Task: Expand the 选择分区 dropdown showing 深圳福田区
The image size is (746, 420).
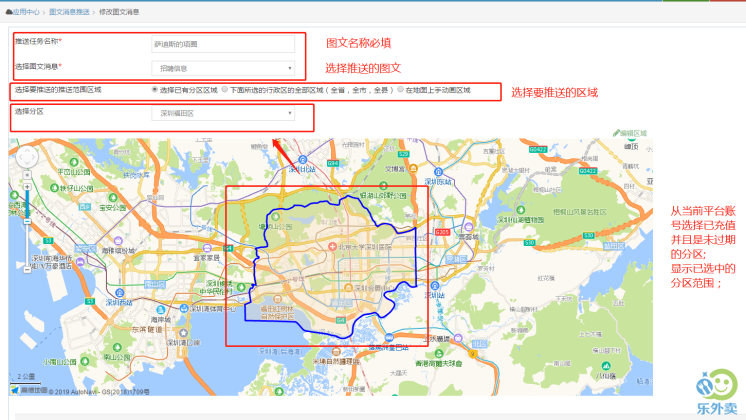Action: pos(224,114)
